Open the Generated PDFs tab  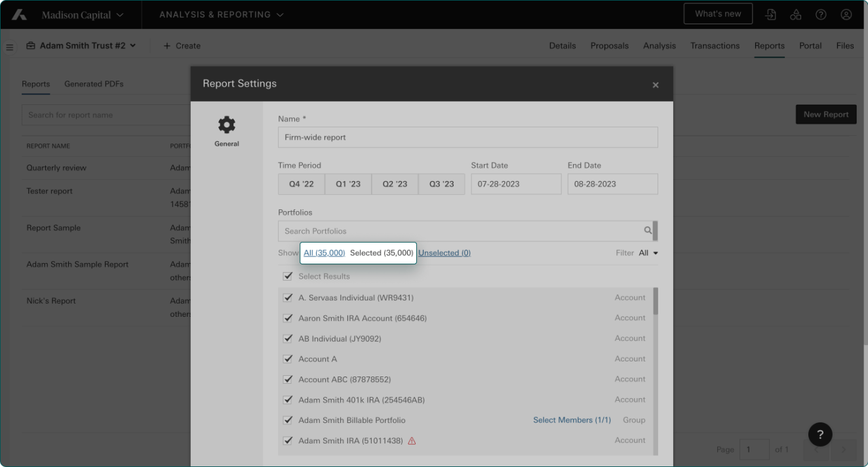click(x=94, y=84)
